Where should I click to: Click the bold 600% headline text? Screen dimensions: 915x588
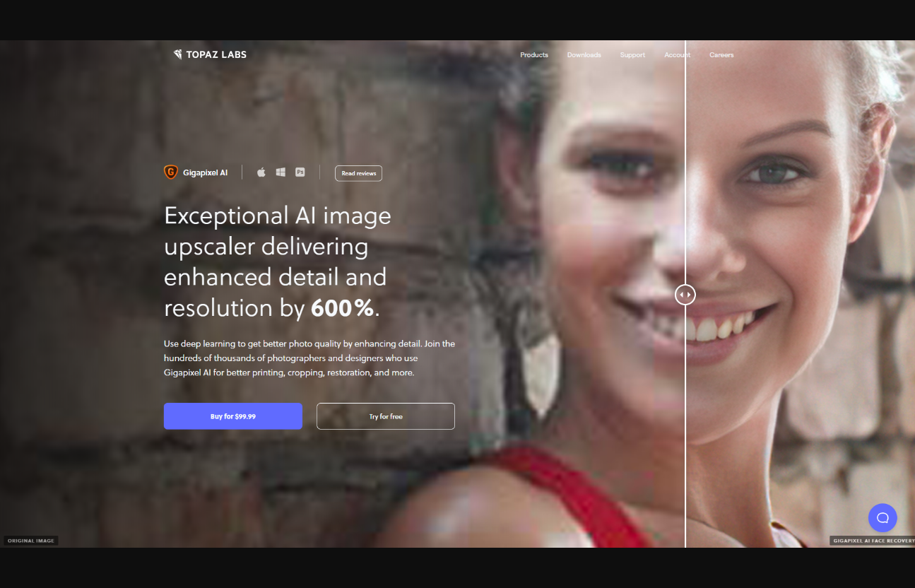tap(343, 308)
